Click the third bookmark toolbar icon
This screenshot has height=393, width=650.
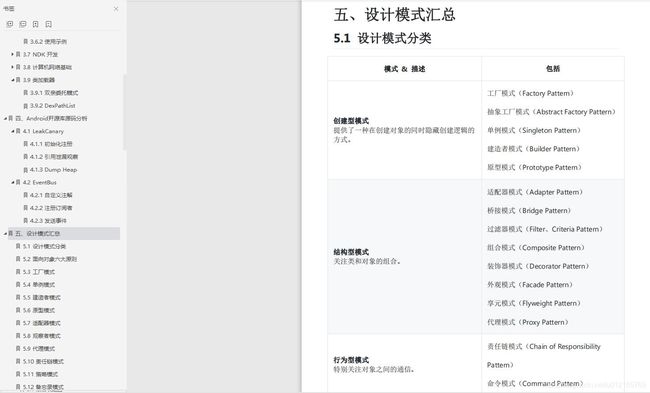pos(36,24)
